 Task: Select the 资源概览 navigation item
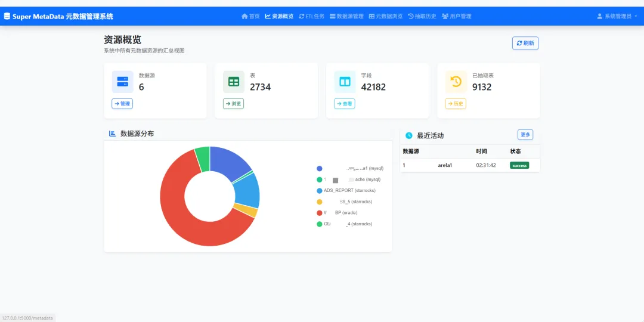pos(279,17)
